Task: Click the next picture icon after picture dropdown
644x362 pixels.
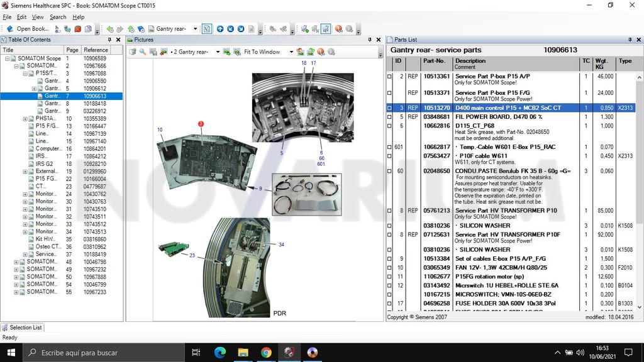Action: click(226, 52)
